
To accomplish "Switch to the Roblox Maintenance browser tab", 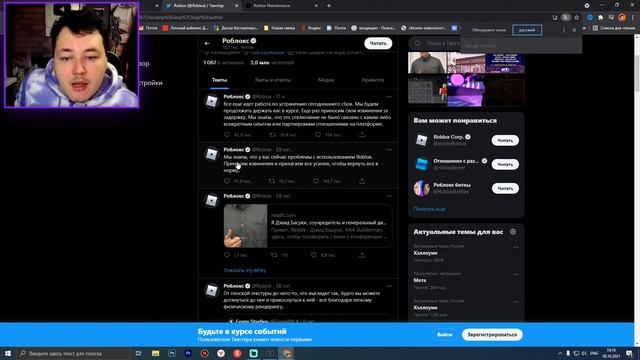I will pyautogui.click(x=281, y=6).
